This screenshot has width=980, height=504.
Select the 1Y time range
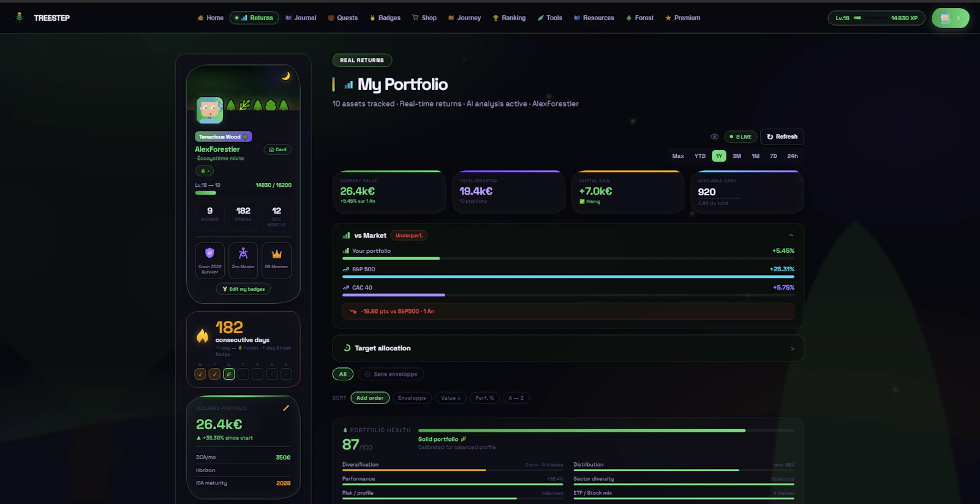(719, 156)
